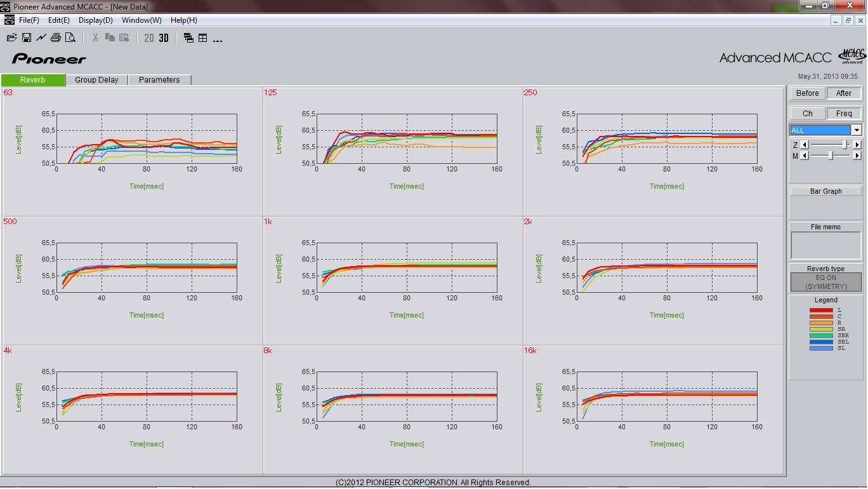Click inside the File memo box
868x489 pixels.
[x=825, y=246]
